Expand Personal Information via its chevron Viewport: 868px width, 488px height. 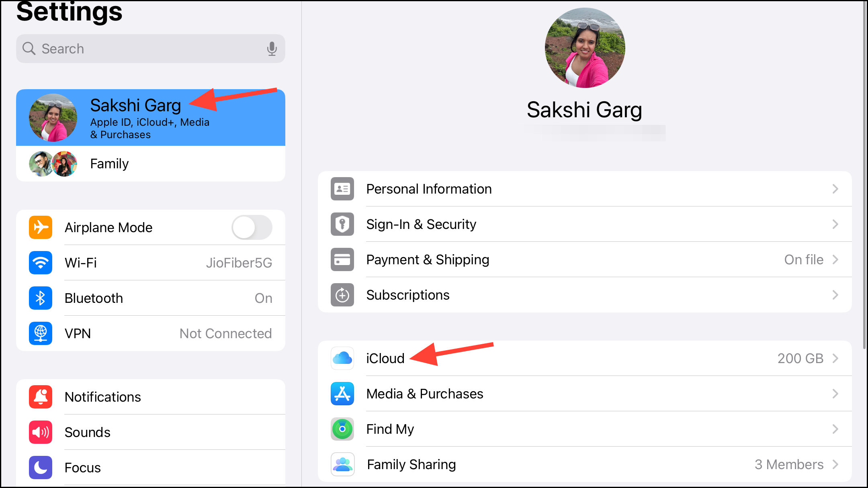click(x=835, y=189)
